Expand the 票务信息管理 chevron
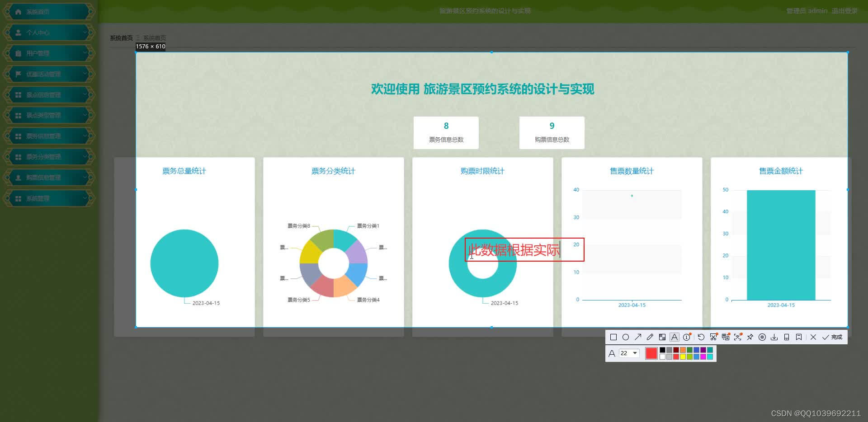The width and height of the screenshot is (868, 422). tap(85, 136)
